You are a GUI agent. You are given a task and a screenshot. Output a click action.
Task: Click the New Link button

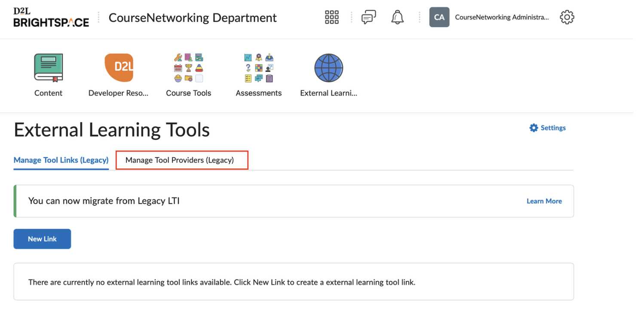coord(42,239)
